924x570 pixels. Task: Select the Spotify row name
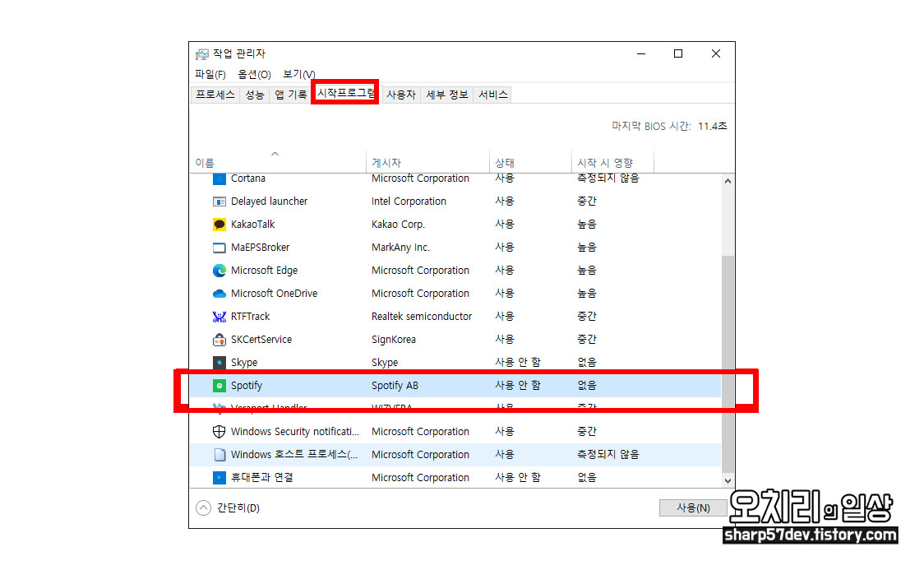pos(247,386)
